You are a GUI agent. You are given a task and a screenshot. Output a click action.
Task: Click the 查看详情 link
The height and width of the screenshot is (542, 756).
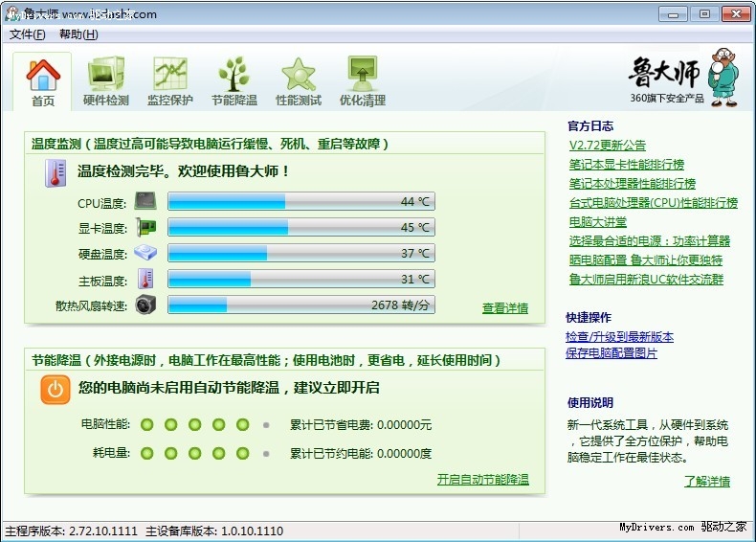504,308
